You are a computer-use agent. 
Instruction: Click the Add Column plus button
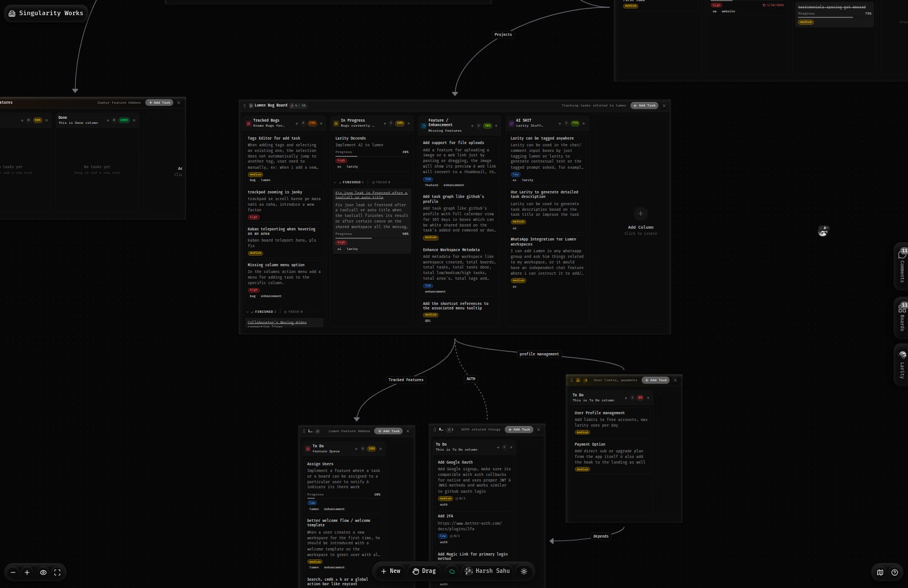coord(640,213)
